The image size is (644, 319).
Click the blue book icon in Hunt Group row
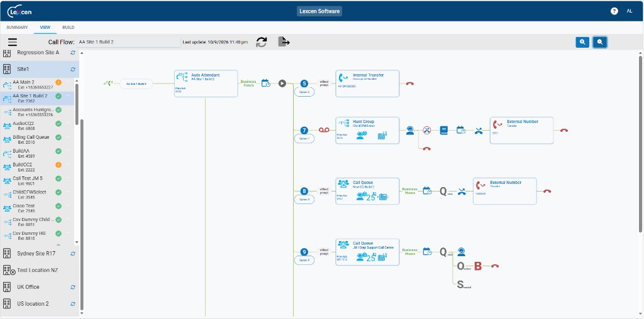pyautogui.click(x=443, y=131)
